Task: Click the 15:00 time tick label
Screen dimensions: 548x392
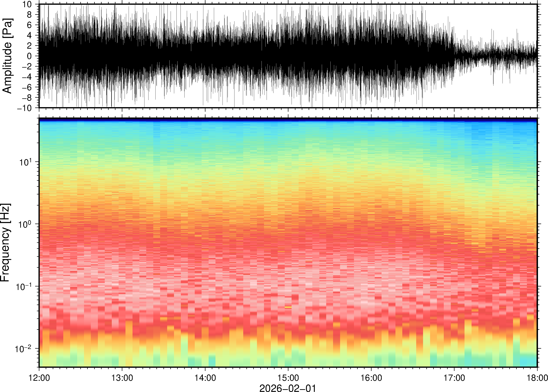Action: pyautogui.click(x=288, y=378)
